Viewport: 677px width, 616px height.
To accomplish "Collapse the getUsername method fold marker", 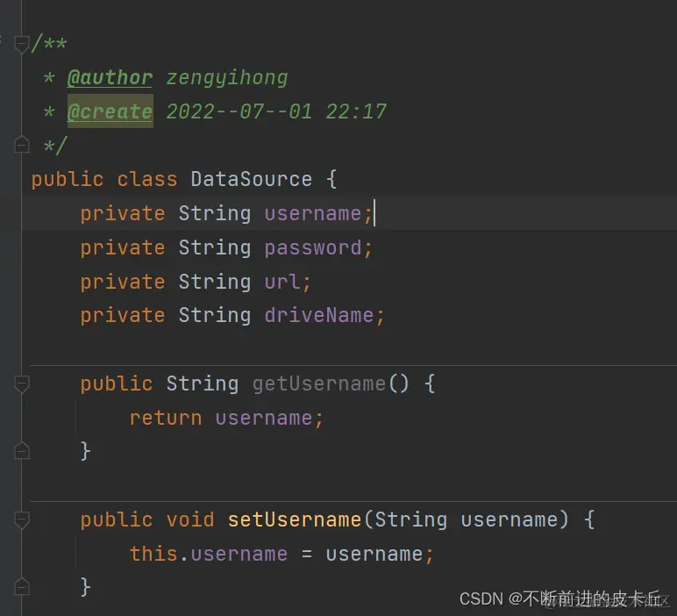I will click(22, 383).
